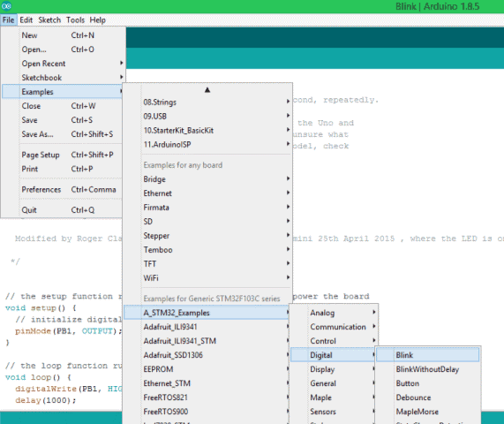Expand the 09.USB examples
The height and width of the screenshot is (424, 504).
click(x=207, y=116)
